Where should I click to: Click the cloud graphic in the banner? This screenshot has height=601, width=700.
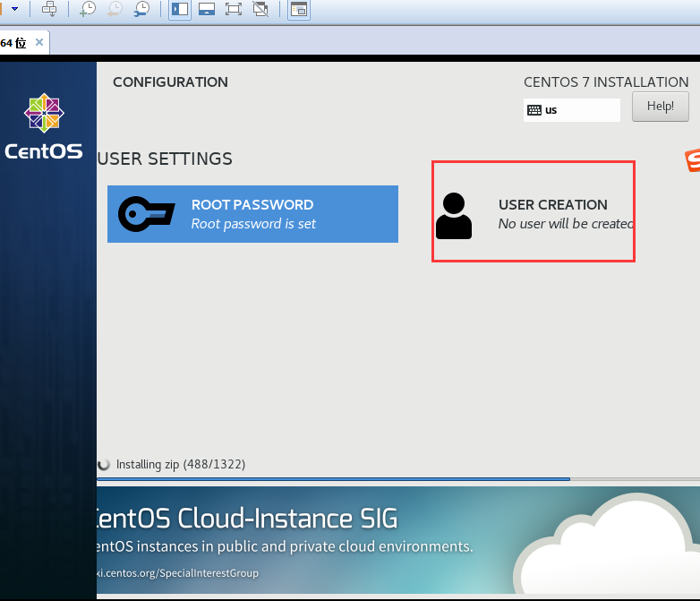click(607, 545)
